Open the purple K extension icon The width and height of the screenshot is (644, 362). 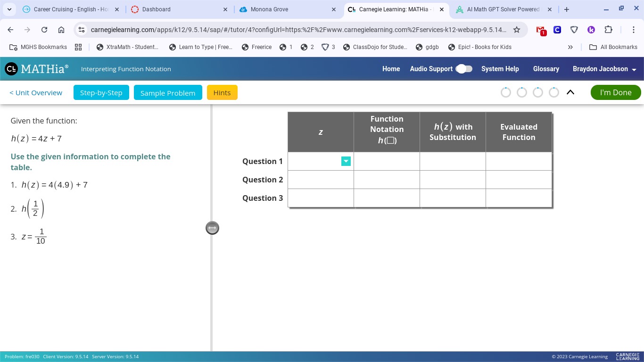coord(591,30)
